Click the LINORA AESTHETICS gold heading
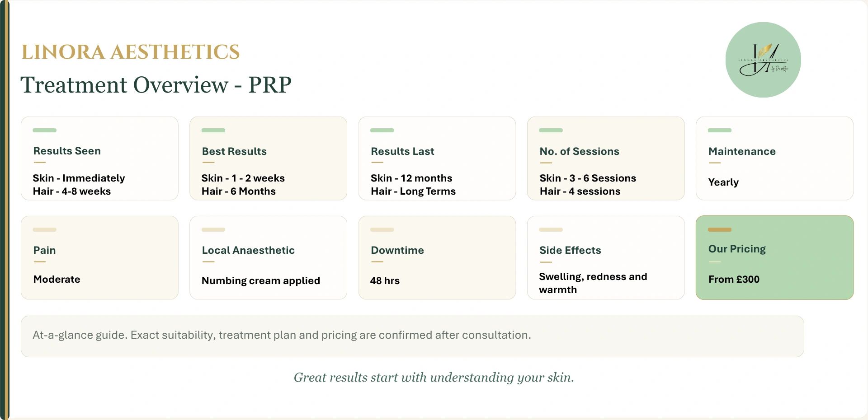Screen dimensions: 868x420 [x=131, y=52]
